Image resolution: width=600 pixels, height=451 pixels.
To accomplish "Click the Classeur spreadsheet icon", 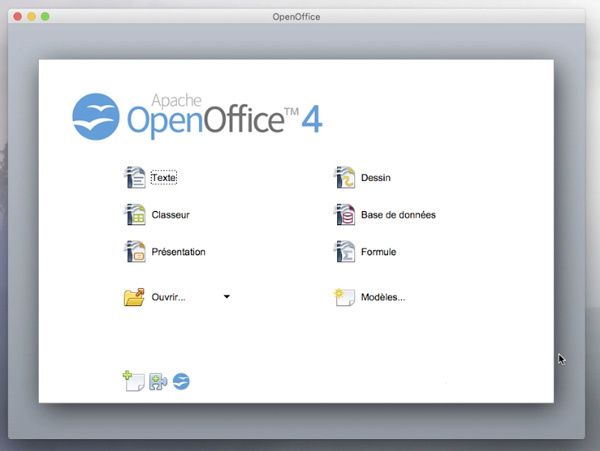I will (x=135, y=215).
